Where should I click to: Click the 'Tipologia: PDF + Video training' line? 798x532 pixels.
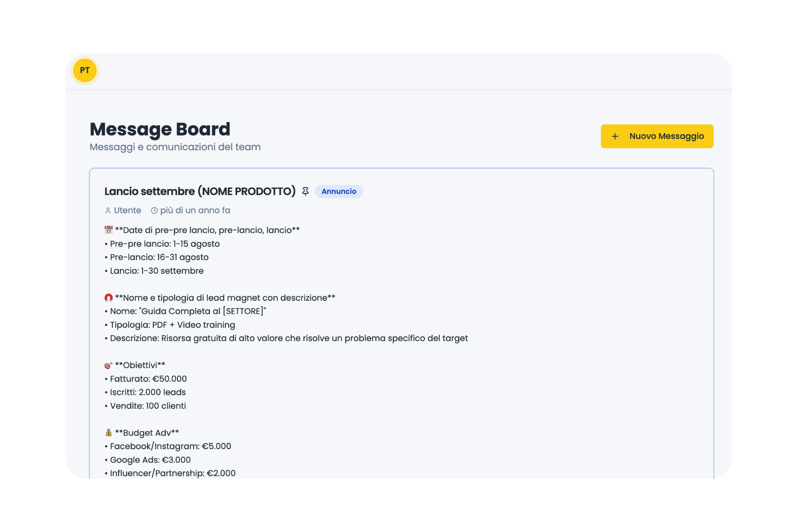(172, 325)
